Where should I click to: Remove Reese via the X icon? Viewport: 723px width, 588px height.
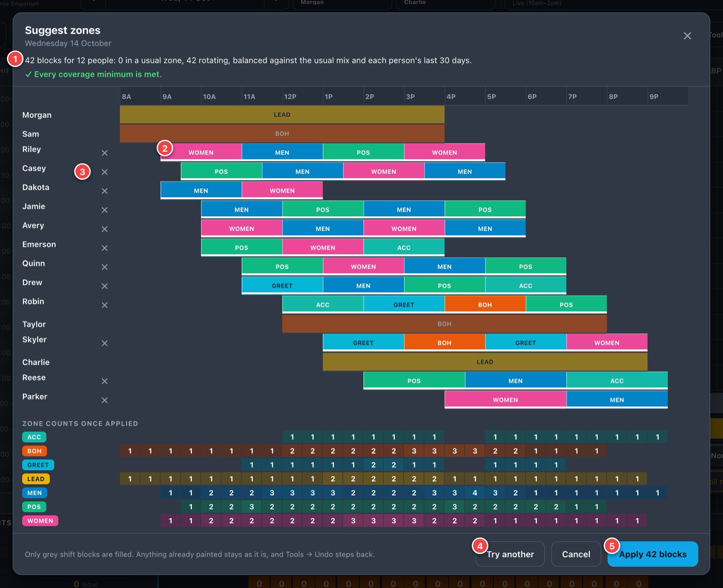click(x=104, y=381)
